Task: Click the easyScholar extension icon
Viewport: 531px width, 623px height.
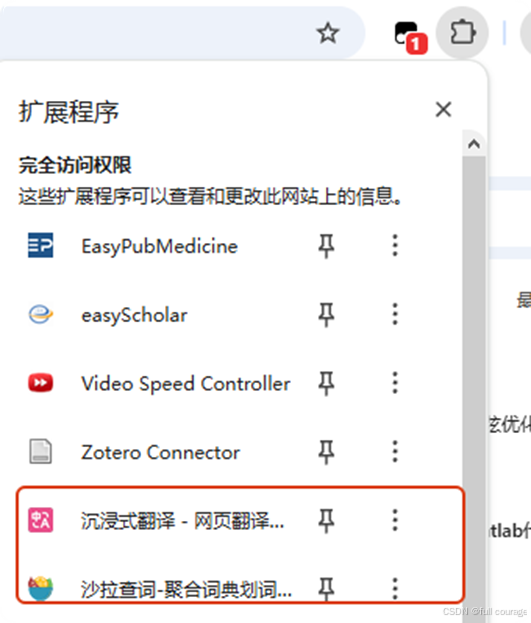Action: (x=41, y=314)
